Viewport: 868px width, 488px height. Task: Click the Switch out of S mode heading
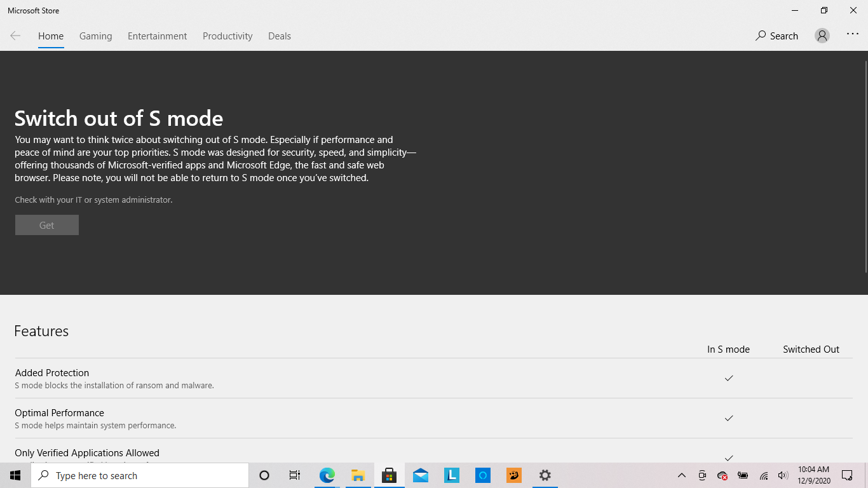(x=119, y=118)
